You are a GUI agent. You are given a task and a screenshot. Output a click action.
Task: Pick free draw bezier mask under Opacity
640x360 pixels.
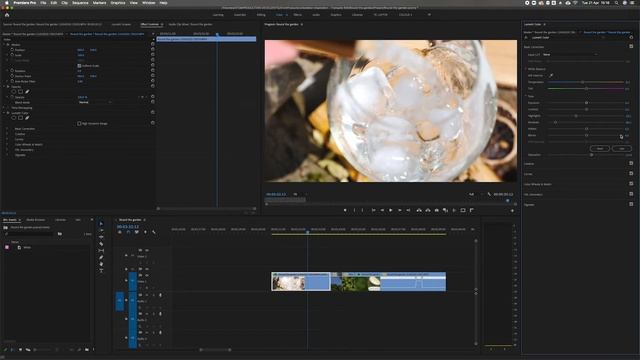27,92
